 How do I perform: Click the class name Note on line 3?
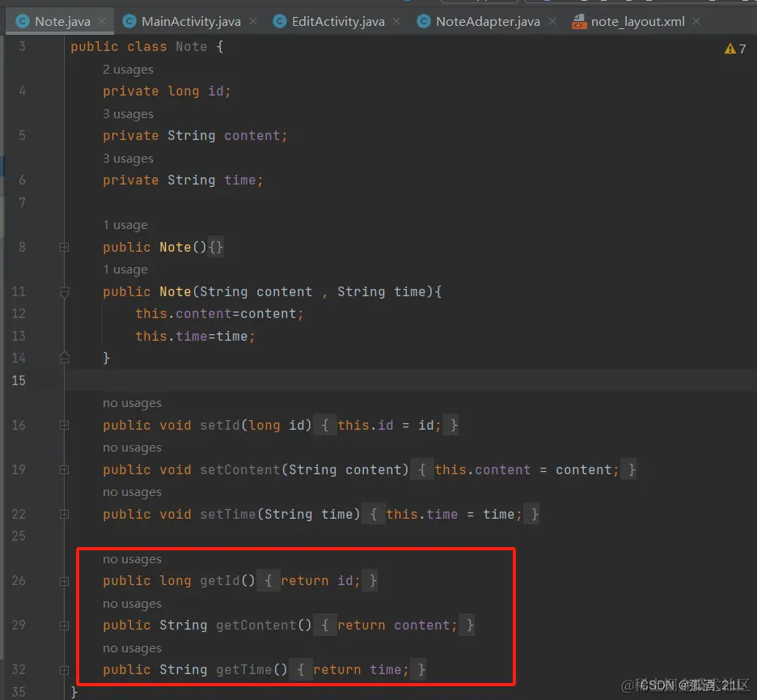191,47
